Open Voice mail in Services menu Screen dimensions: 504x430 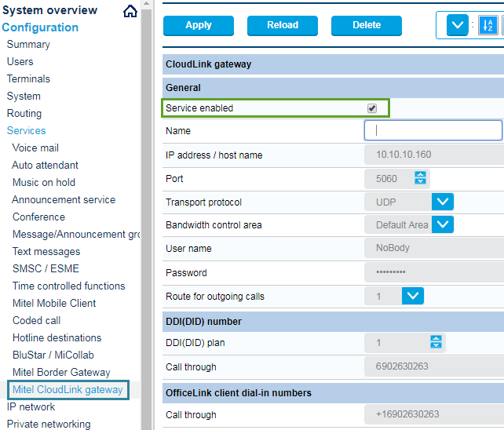[x=35, y=148]
